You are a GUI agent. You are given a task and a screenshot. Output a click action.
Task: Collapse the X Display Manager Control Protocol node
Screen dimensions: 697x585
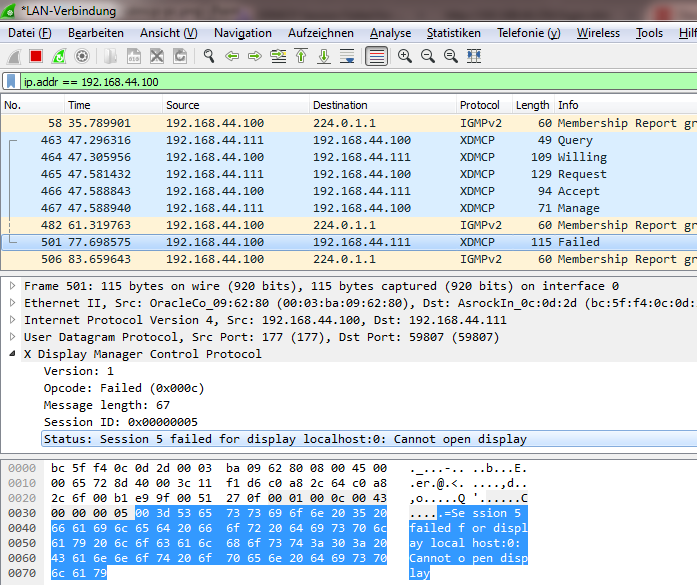pyautogui.click(x=12, y=354)
